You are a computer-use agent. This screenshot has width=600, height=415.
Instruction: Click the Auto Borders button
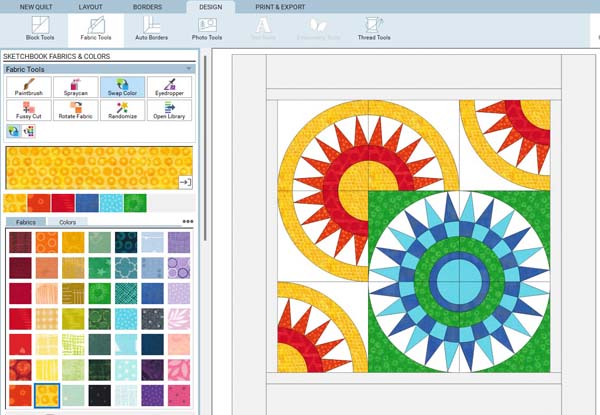[150, 28]
